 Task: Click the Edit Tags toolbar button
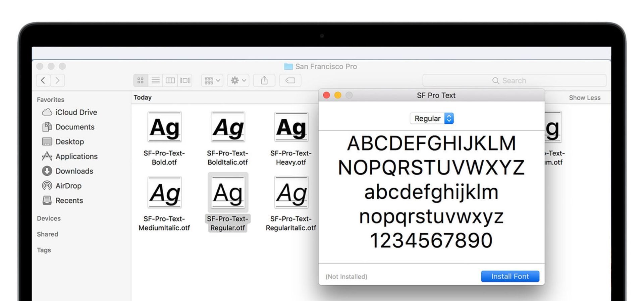point(290,80)
